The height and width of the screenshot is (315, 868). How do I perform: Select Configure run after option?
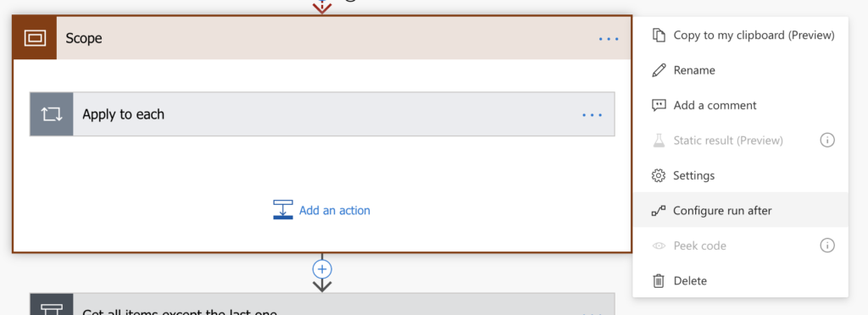741,210
